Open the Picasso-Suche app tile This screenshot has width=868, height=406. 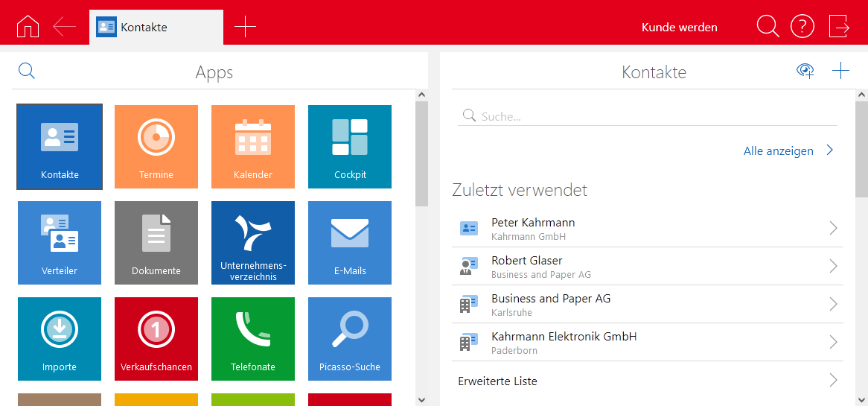(x=350, y=338)
